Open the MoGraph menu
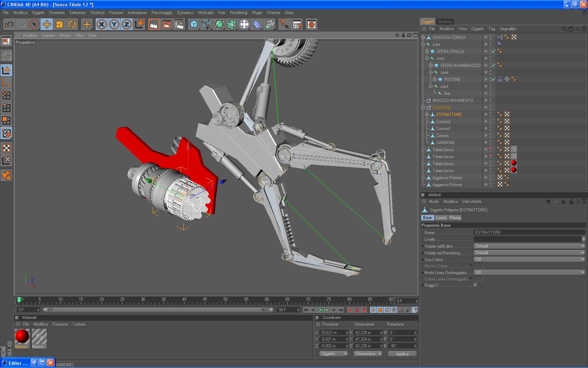588x368 pixels. 205,13
